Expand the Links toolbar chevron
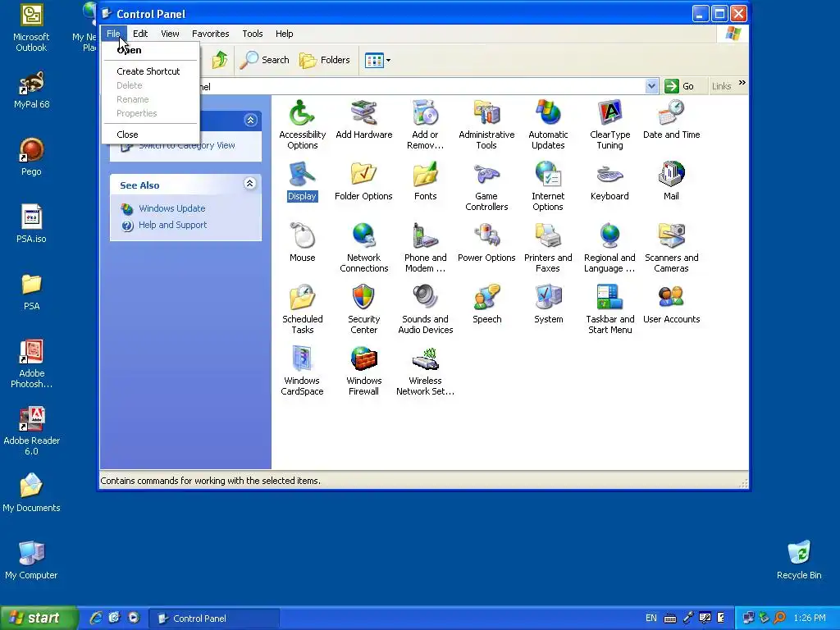 (x=742, y=83)
